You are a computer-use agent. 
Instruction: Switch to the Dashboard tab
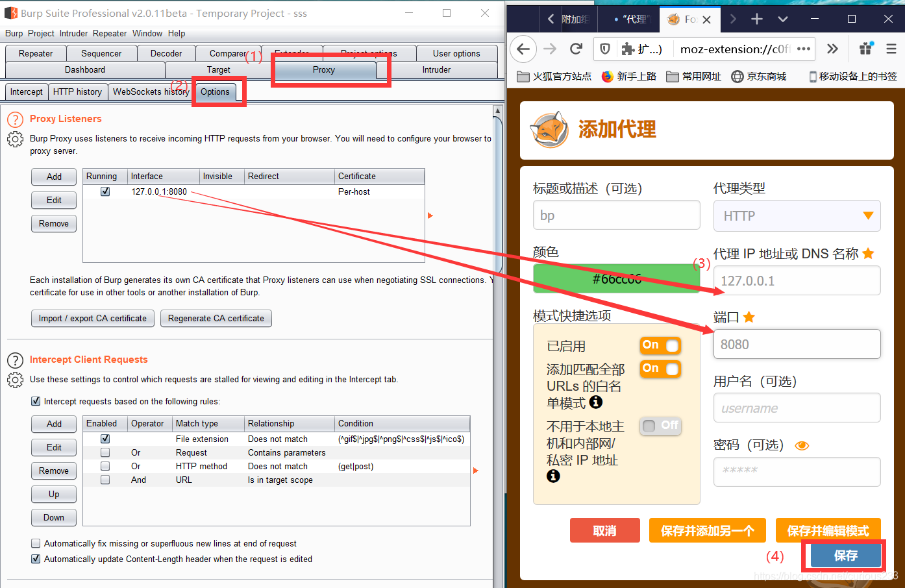[85, 69]
